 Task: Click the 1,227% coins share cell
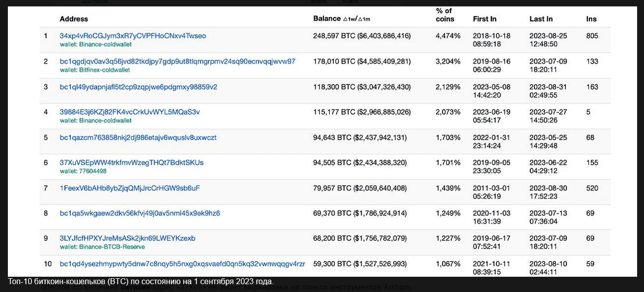pos(448,238)
